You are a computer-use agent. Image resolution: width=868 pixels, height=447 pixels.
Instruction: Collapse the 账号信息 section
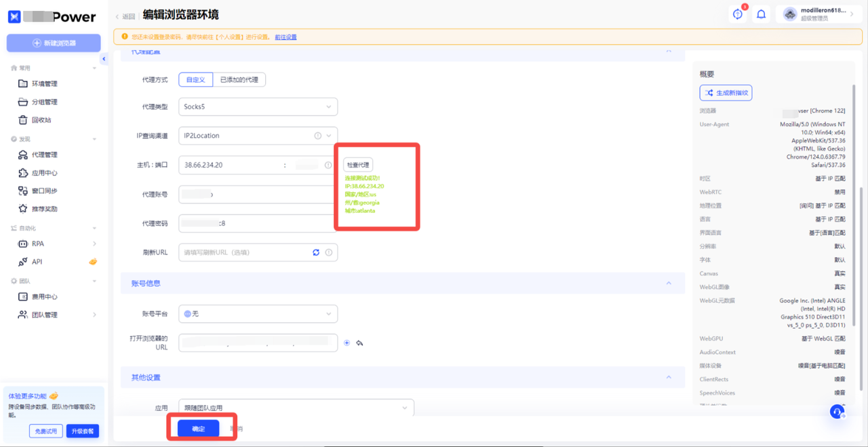tap(669, 284)
